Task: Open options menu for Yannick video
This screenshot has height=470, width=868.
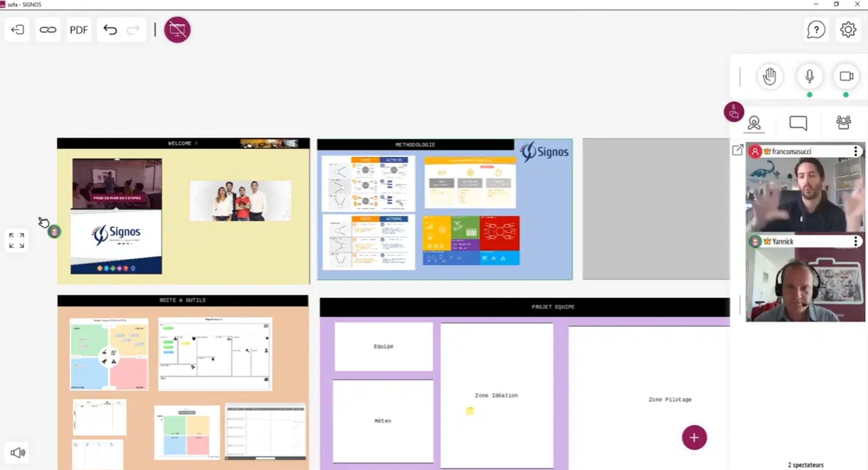Action: coord(856,242)
